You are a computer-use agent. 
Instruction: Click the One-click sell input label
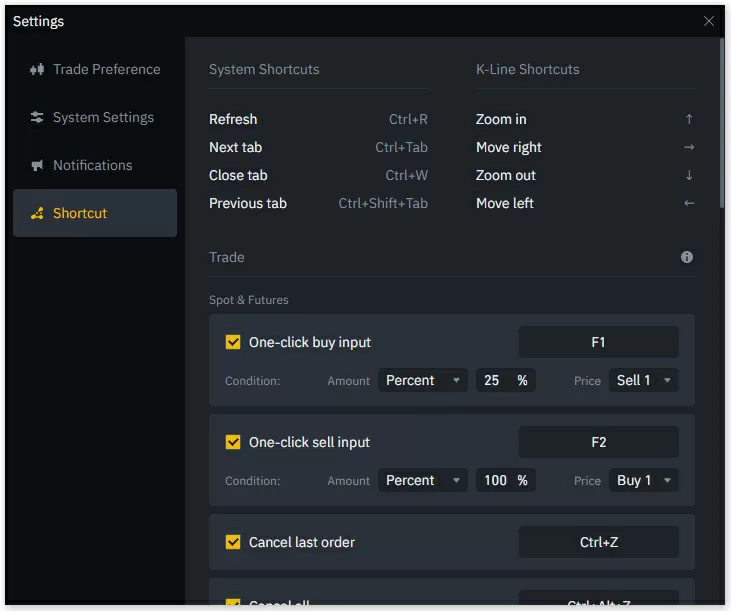tap(309, 442)
